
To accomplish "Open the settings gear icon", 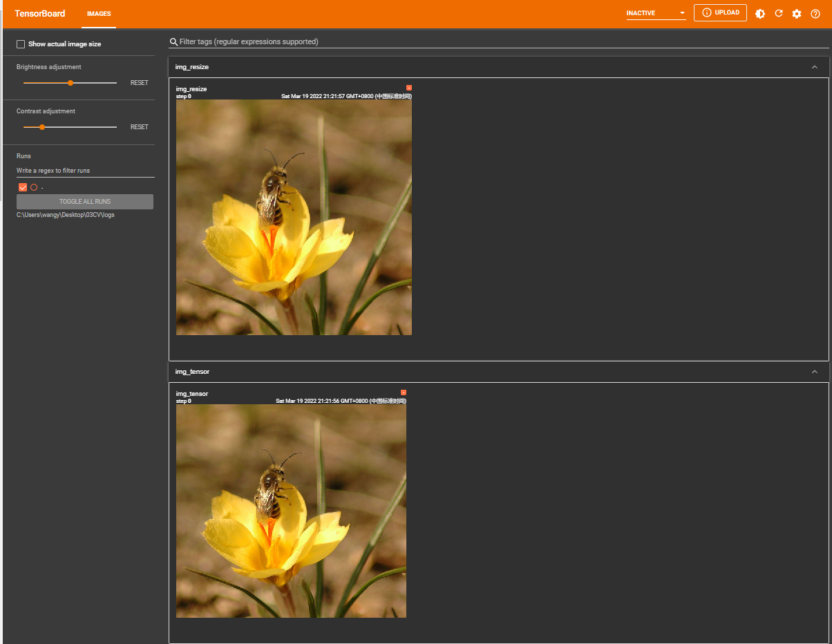I will [797, 14].
